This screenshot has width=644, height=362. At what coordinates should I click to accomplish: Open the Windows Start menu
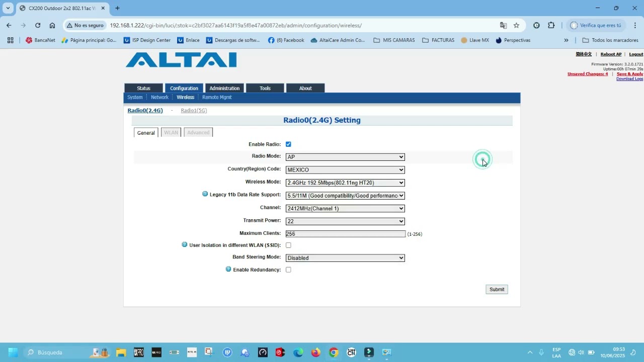(x=13, y=352)
